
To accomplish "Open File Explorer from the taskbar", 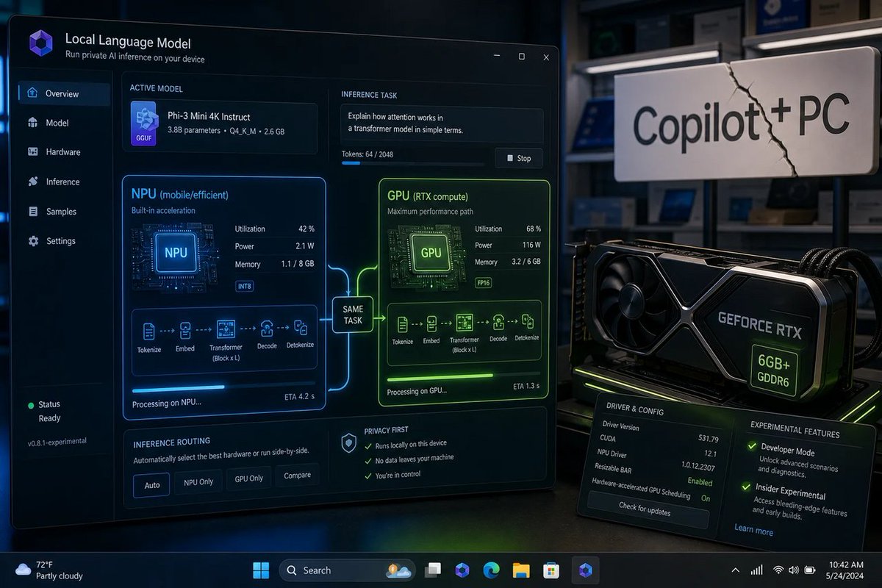I will click(x=521, y=570).
